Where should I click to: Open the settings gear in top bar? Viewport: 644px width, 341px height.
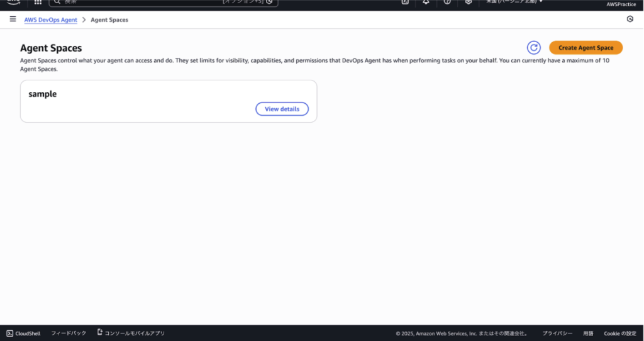tap(469, 2)
